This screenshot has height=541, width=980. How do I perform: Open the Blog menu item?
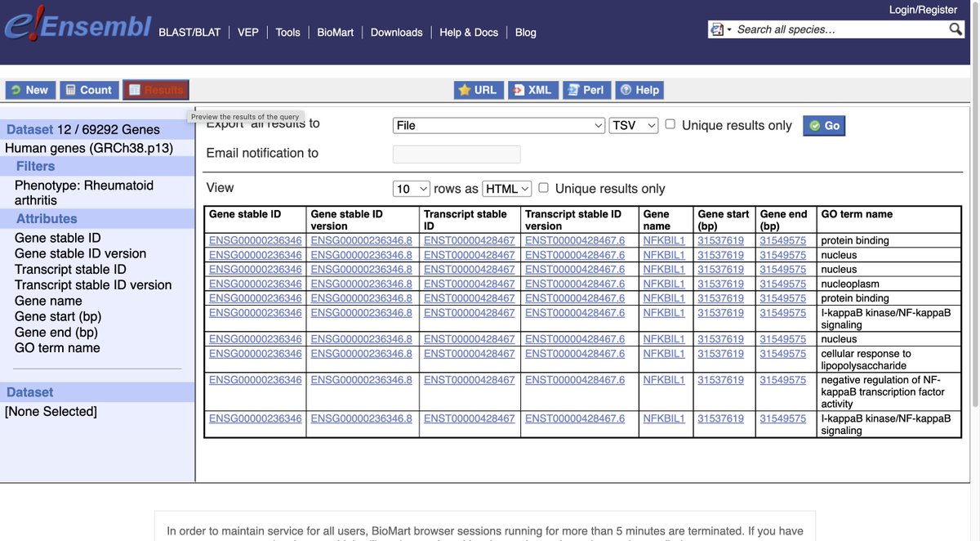point(526,32)
